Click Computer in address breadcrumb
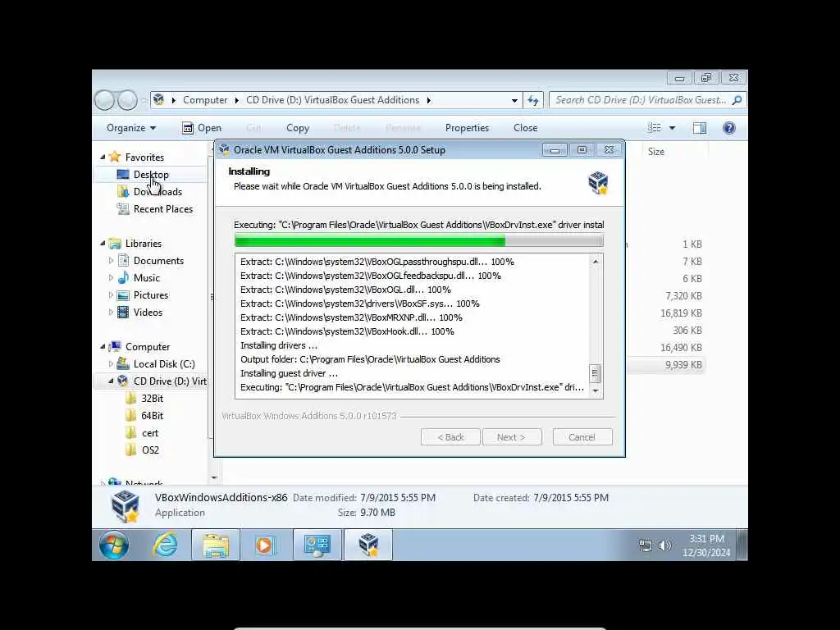The image size is (840, 630). (204, 100)
